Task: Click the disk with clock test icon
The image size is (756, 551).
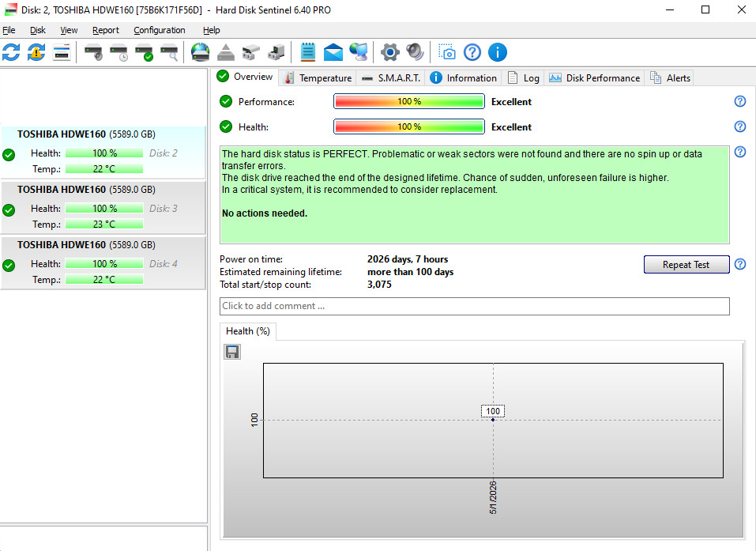Action: (118, 52)
